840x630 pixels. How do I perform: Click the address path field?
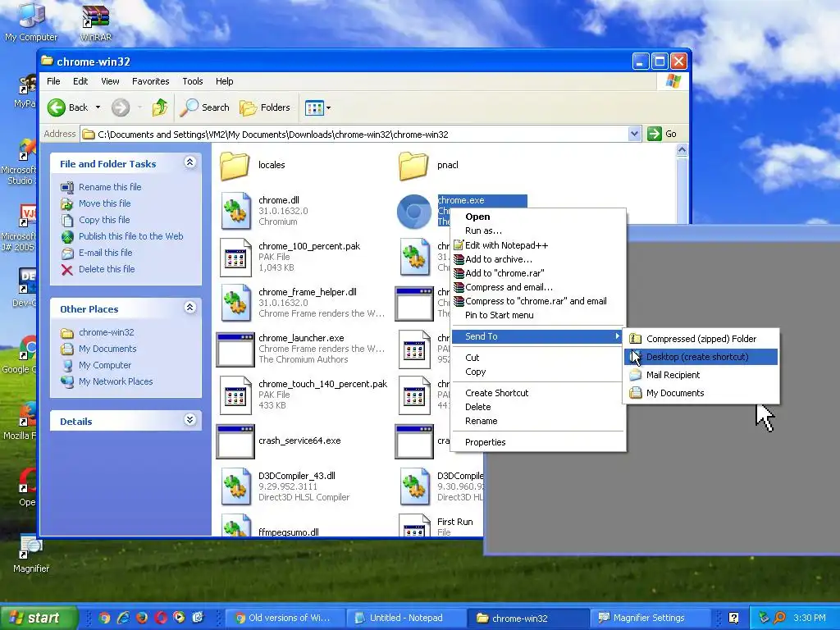354,134
